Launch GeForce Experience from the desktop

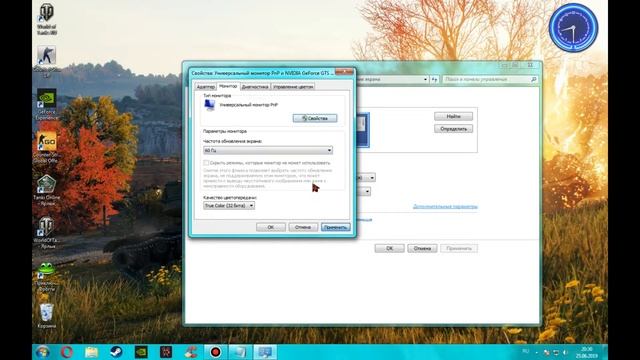click(x=47, y=104)
